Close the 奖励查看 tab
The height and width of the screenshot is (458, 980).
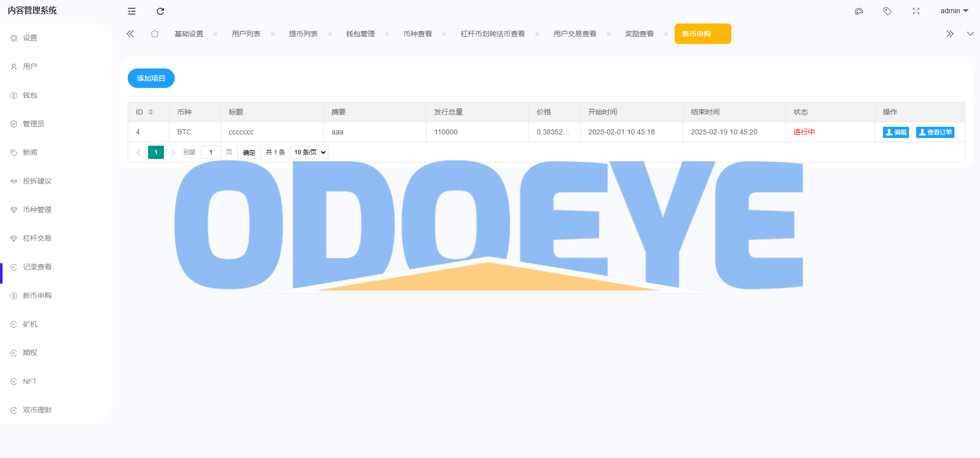[x=666, y=34]
